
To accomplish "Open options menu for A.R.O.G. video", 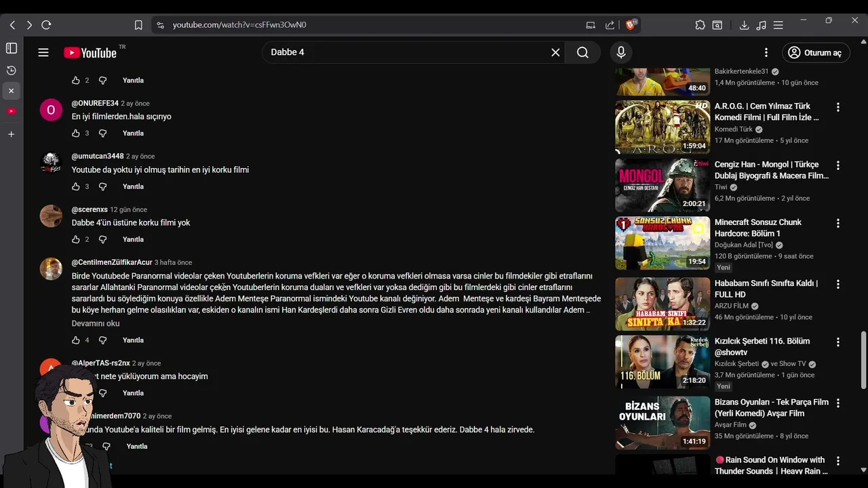I will click(838, 107).
